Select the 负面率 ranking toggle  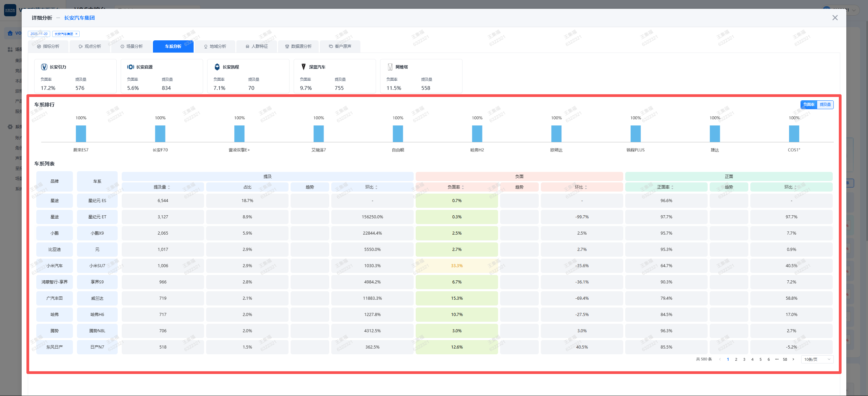(x=809, y=104)
